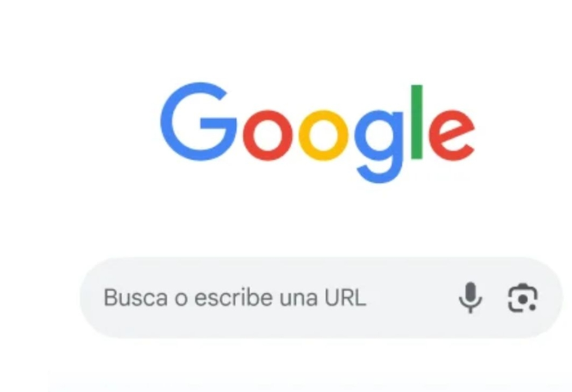Focus the 'Busca o escribe una URL' field
This screenshot has height=392, width=572.
(321, 297)
